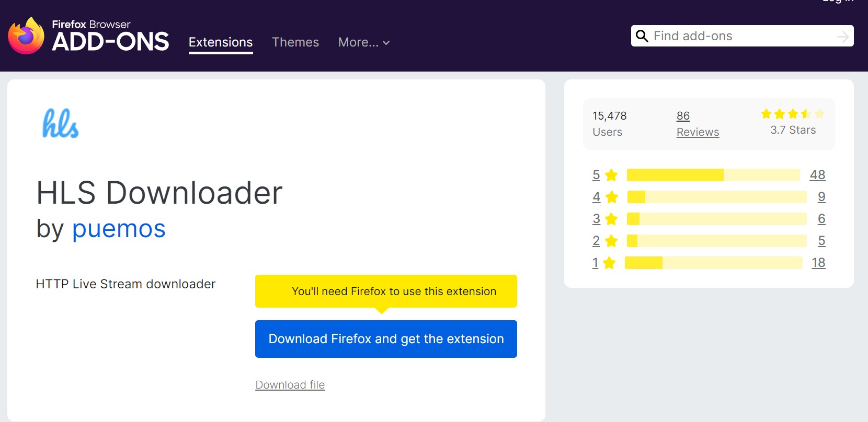868x422 pixels.
Task: Open the Themes tab
Action: 295,42
